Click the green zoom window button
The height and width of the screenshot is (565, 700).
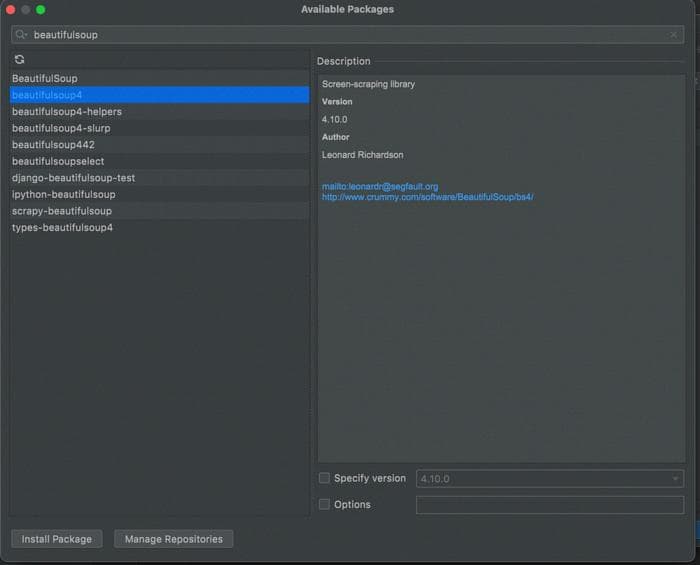tap(41, 10)
